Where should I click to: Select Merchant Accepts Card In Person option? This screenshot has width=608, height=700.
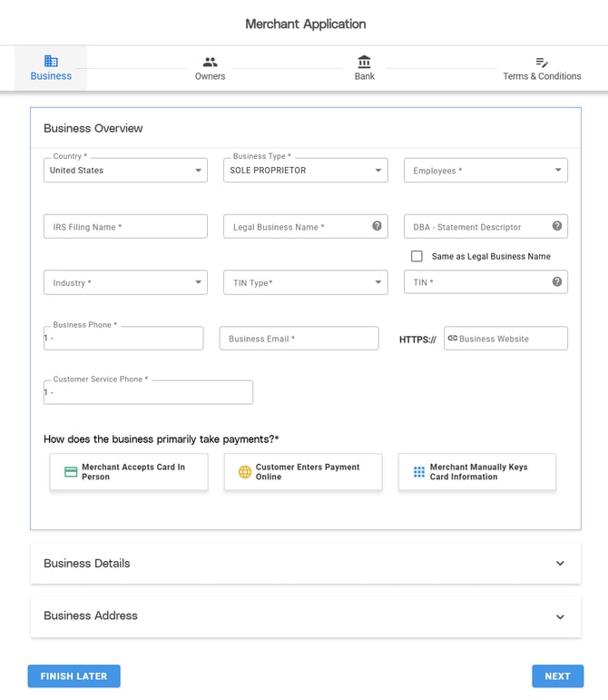(129, 472)
